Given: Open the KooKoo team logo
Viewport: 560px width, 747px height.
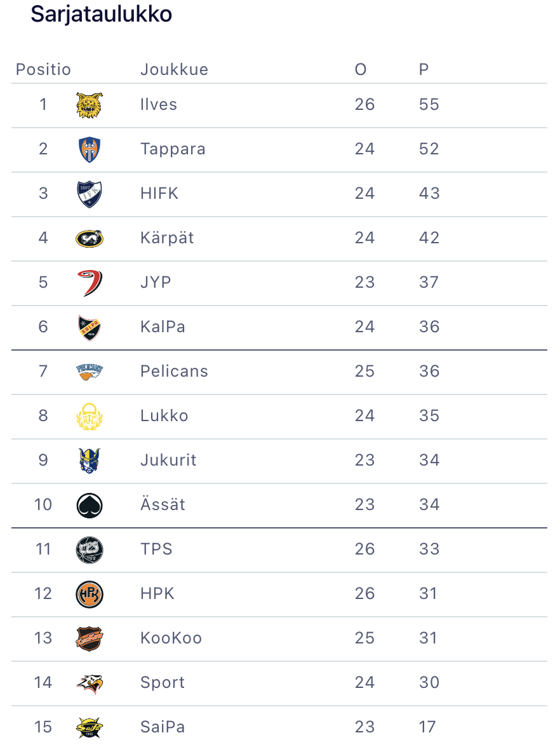Looking at the screenshot, I should pyautogui.click(x=90, y=638).
